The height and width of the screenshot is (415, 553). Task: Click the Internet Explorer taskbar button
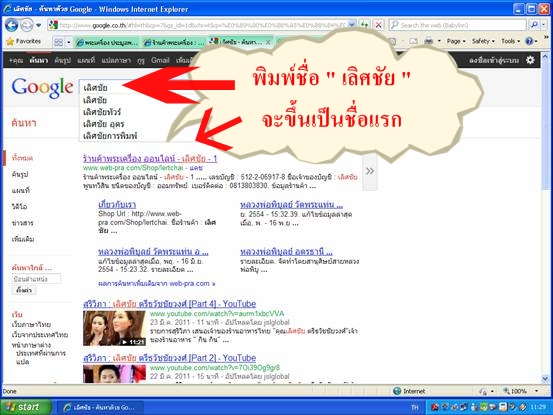[100, 407]
